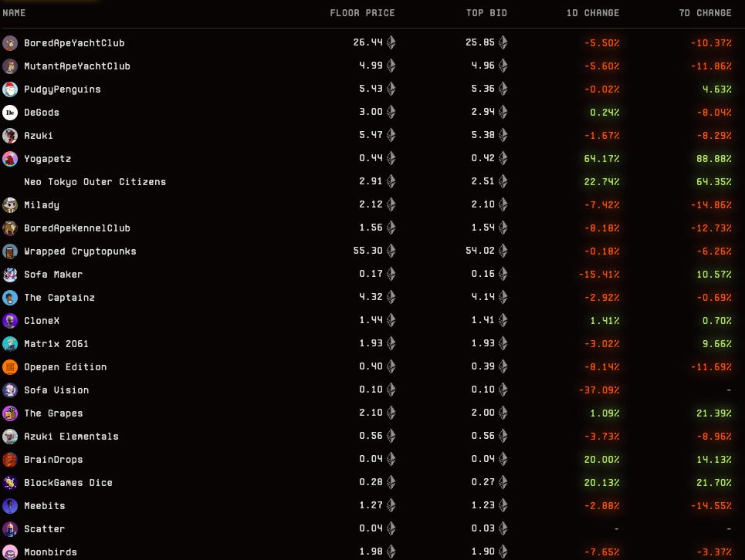This screenshot has height=560, width=745.
Task: Click The Captainz avatar icon
Action: (10, 298)
